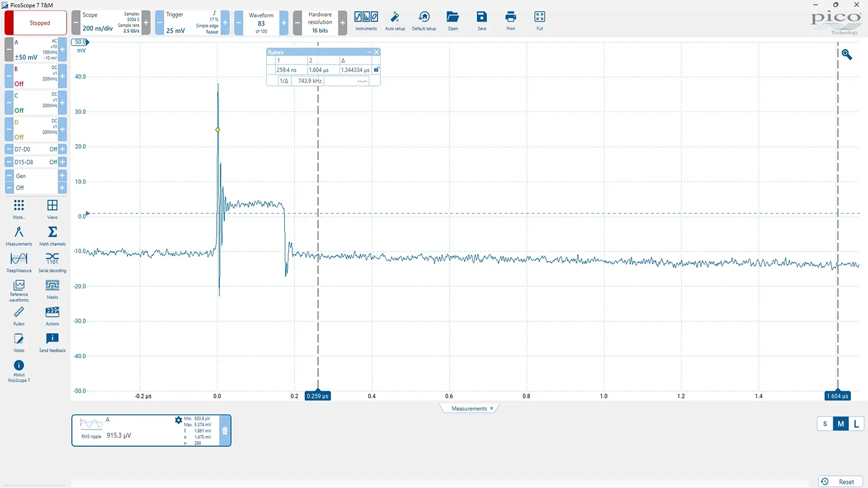
Task: Select the L size option
Action: click(x=856, y=424)
